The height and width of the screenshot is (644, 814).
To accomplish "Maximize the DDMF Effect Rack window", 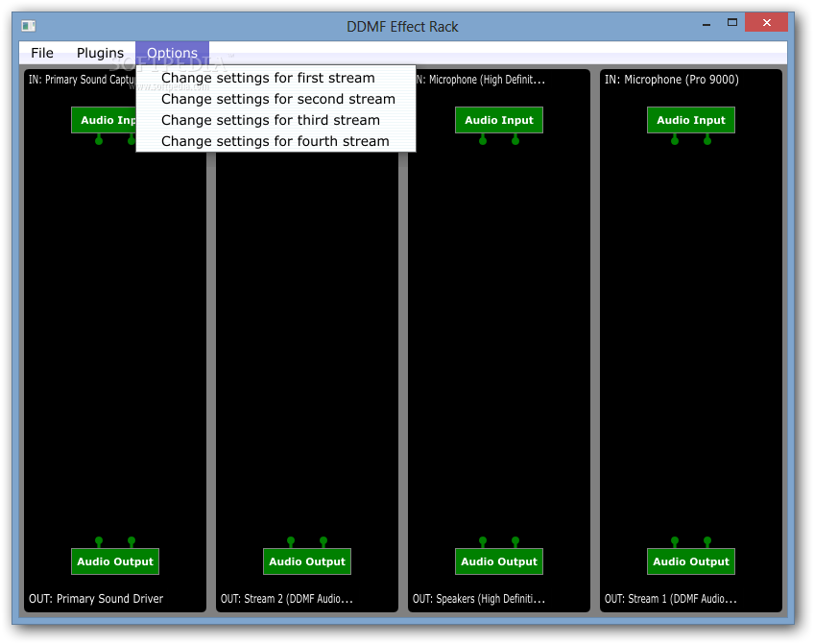I will click(732, 22).
